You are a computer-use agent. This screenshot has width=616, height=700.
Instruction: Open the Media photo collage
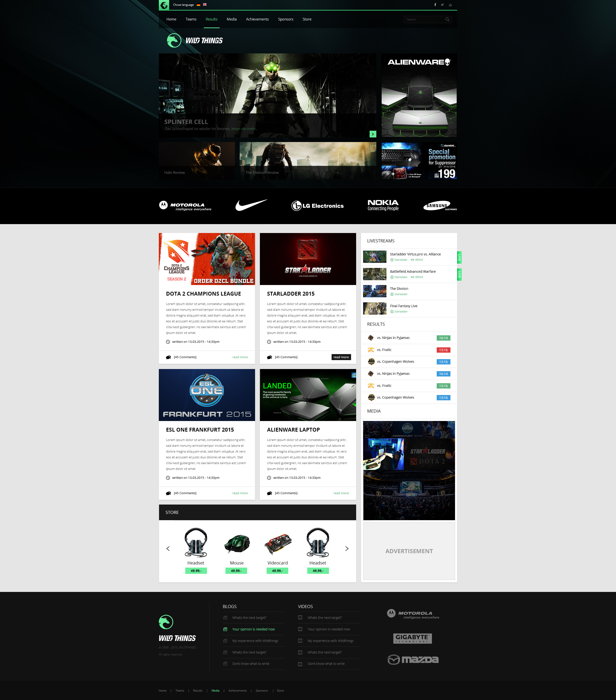click(x=409, y=471)
